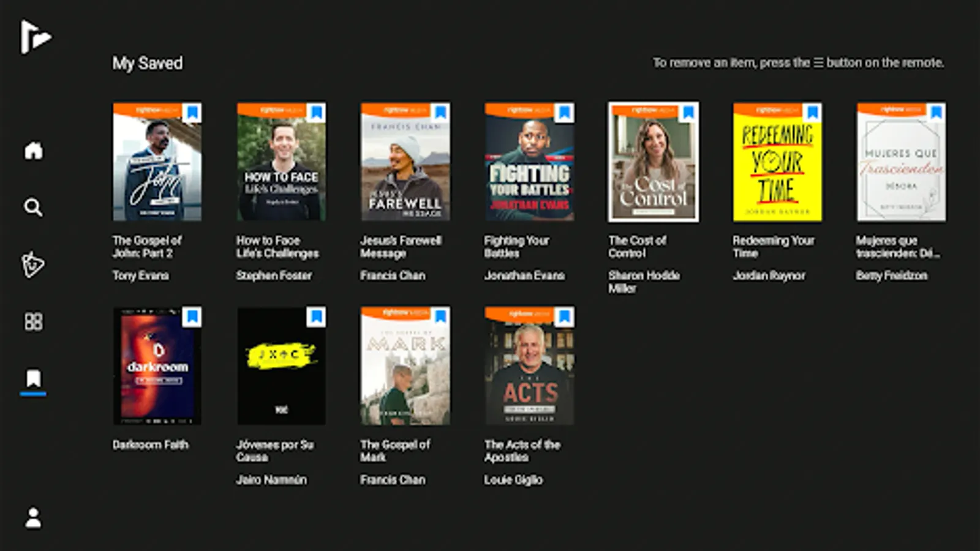Click the title "The Gospel of Mark"
Image resolution: width=980 pixels, height=551 pixels.
click(395, 451)
